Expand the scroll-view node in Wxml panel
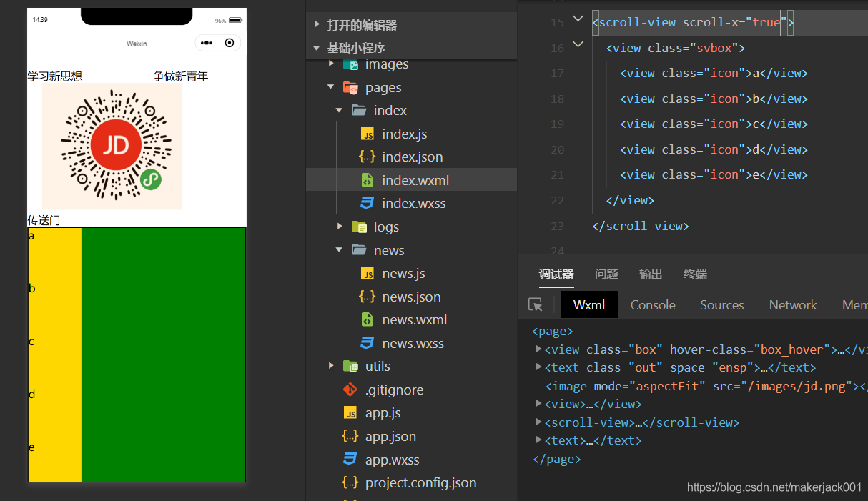This screenshot has width=868, height=501. click(x=538, y=422)
